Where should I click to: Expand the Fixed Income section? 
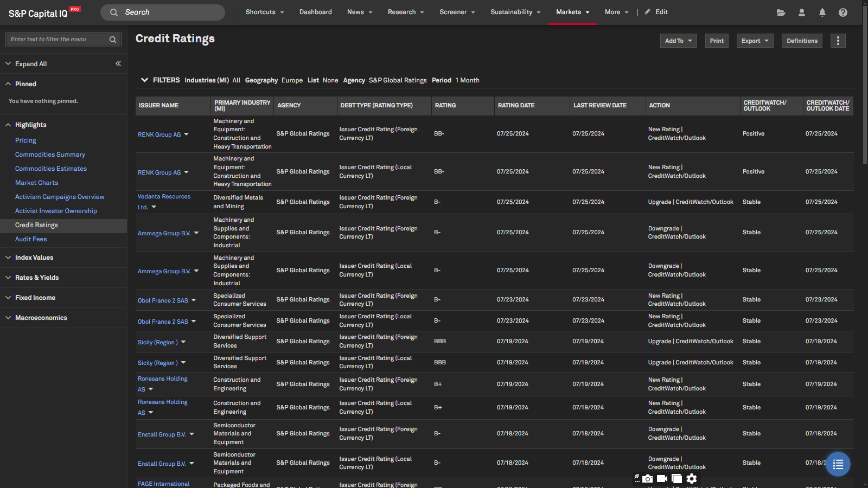(x=35, y=298)
